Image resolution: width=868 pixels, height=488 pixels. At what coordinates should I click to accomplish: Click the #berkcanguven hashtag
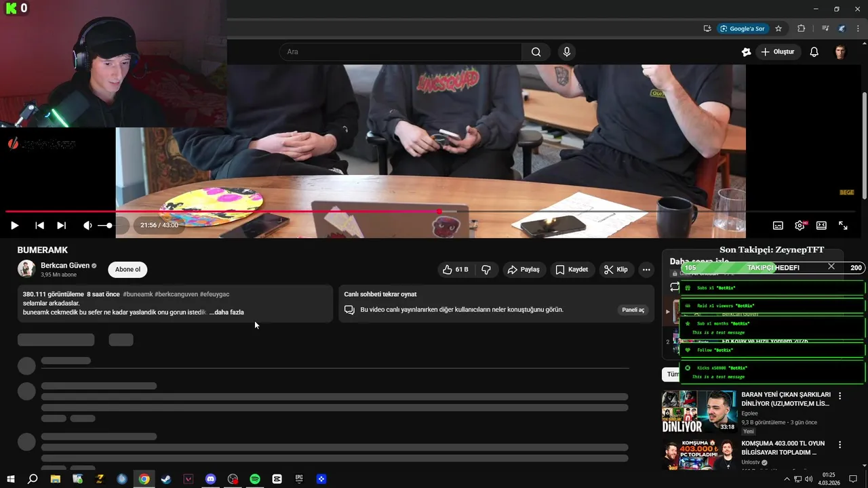(176, 295)
